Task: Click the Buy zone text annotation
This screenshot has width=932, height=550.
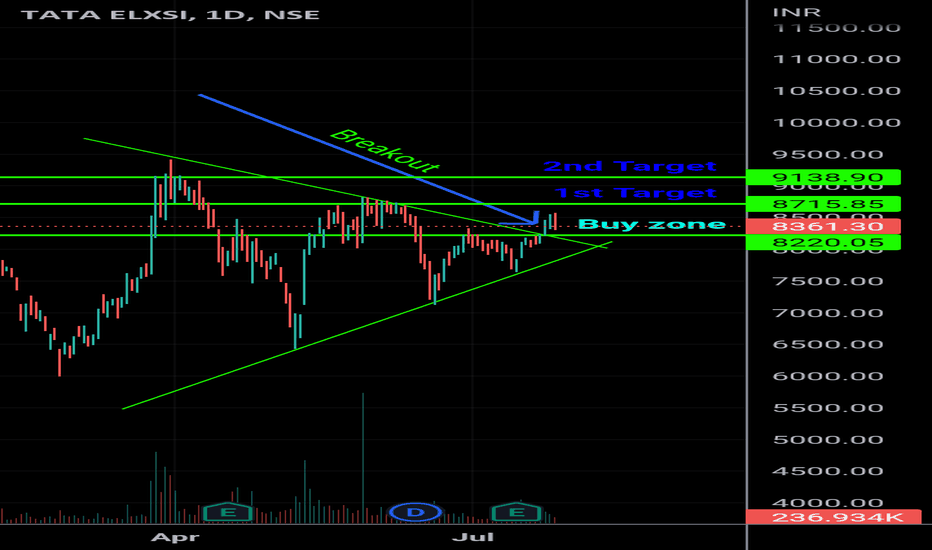Action: pyautogui.click(x=651, y=224)
